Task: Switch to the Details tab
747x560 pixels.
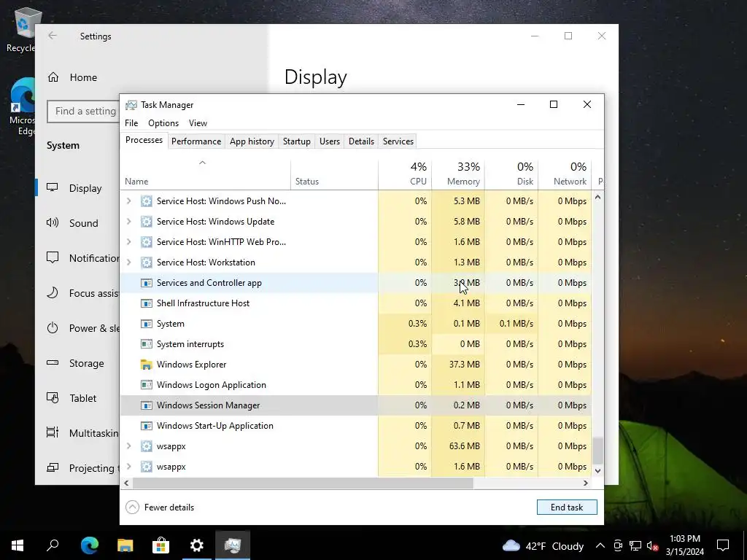Action: tap(361, 141)
